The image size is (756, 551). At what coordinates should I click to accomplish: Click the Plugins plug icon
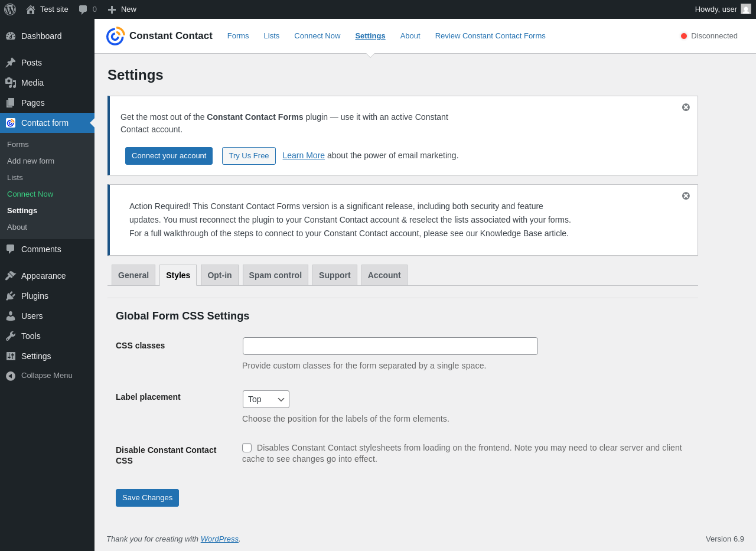tap(11, 296)
